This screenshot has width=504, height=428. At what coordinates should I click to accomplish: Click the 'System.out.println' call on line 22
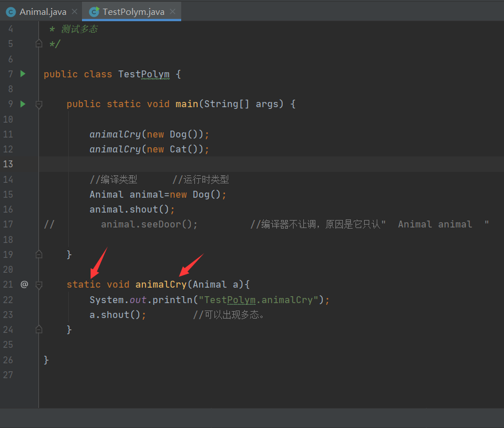141,300
